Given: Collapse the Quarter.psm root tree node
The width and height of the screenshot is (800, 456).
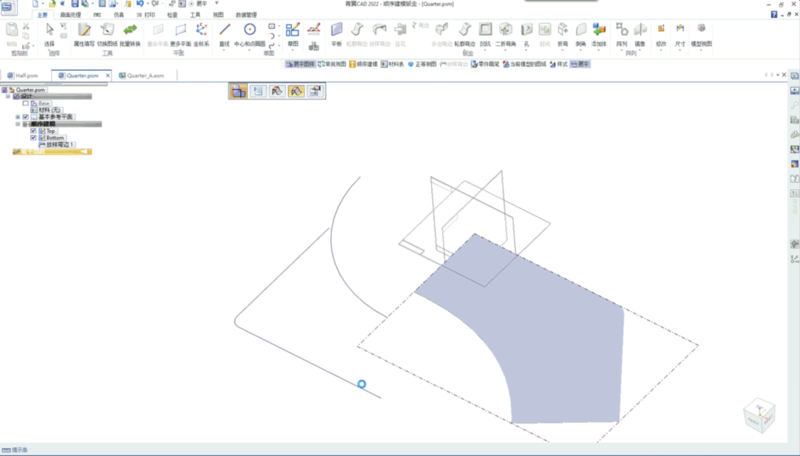Looking at the screenshot, I should tap(3, 89).
